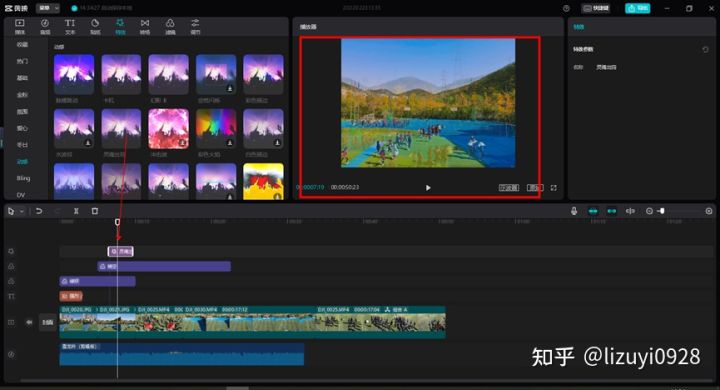Click the highlighted Effects tab icon
The image size is (720, 390).
pyautogui.click(x=120, y=27)
